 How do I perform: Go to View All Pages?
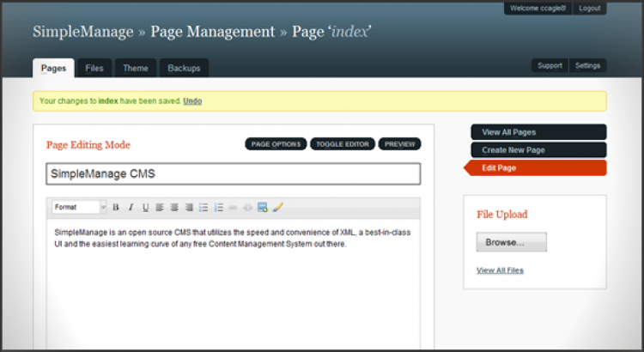click(538, 132)
